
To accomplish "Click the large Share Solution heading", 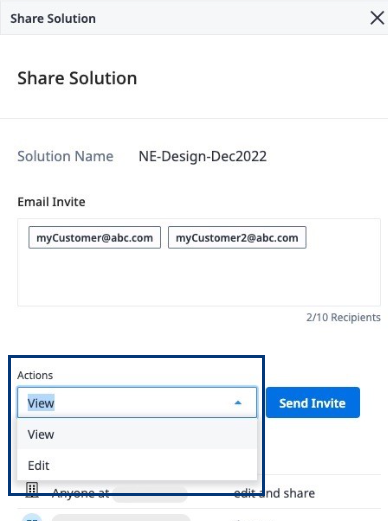I will click(x=77, y=78).
